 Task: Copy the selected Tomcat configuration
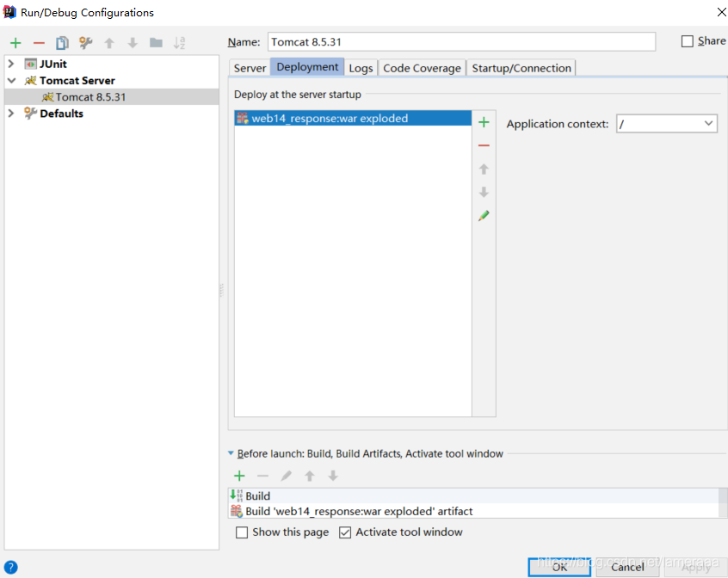pyautogui.click(x=61, y=42)
